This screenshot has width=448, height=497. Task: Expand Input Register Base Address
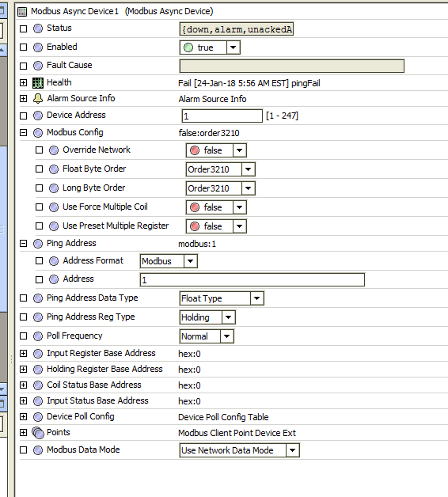(x=23, y=354)
